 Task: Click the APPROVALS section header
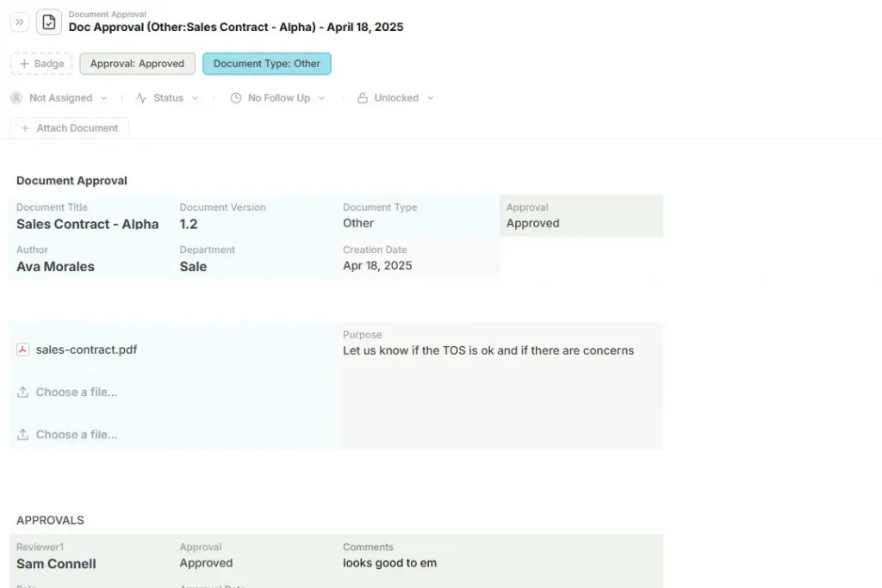point(50,520)
